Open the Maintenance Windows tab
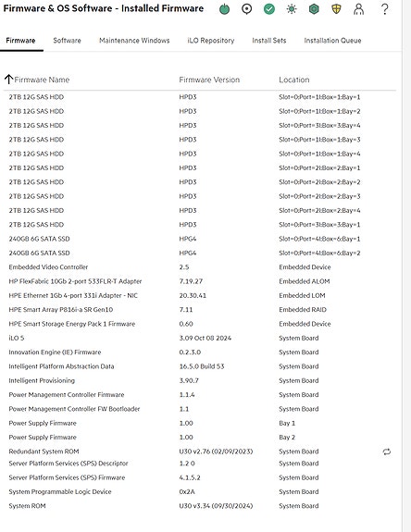The height and width of the screenshot is (532, 411). (x=134, y=41)
